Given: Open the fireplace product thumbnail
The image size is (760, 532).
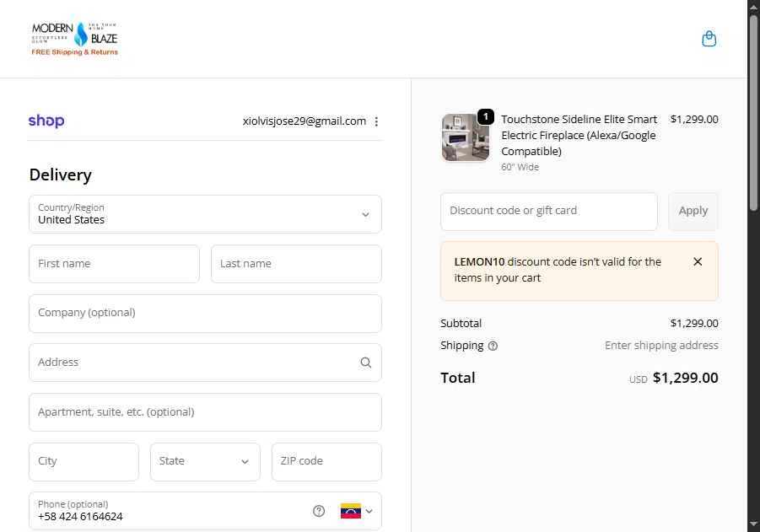Looking at the screenshot, I should (x=466, y=137).
